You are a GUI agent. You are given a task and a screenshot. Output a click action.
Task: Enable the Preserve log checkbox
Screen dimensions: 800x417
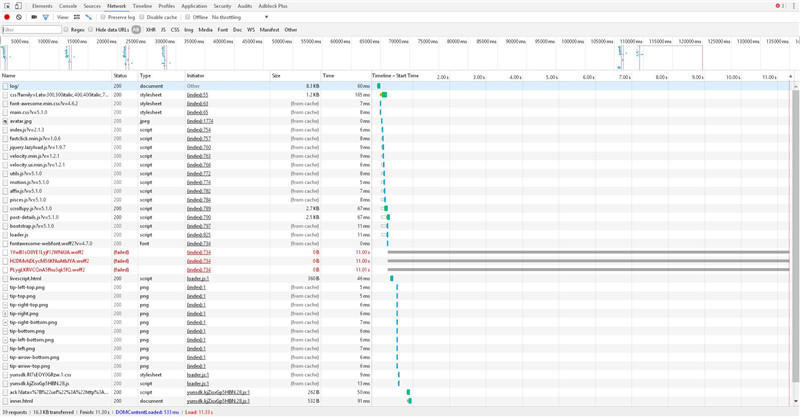tap(103, 17)
